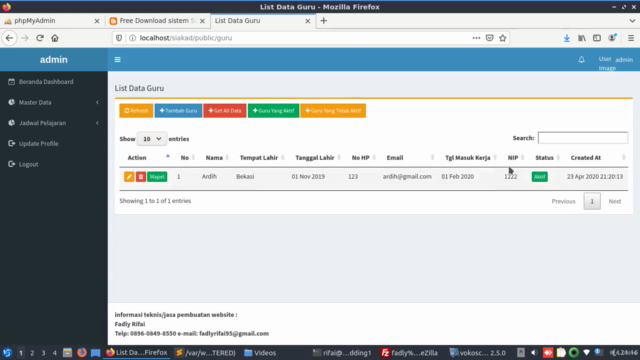Click the URL address bar
The image size is (640, 360).
302,38
